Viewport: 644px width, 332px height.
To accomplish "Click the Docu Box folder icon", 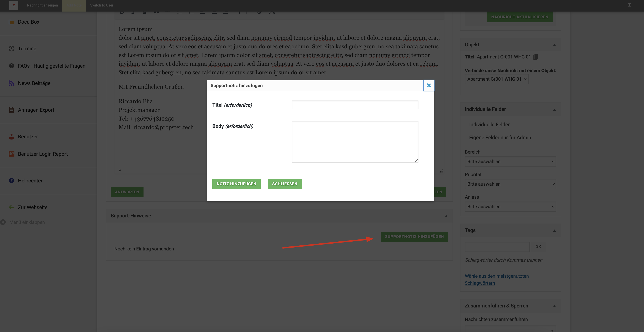I will click(12, 22).
